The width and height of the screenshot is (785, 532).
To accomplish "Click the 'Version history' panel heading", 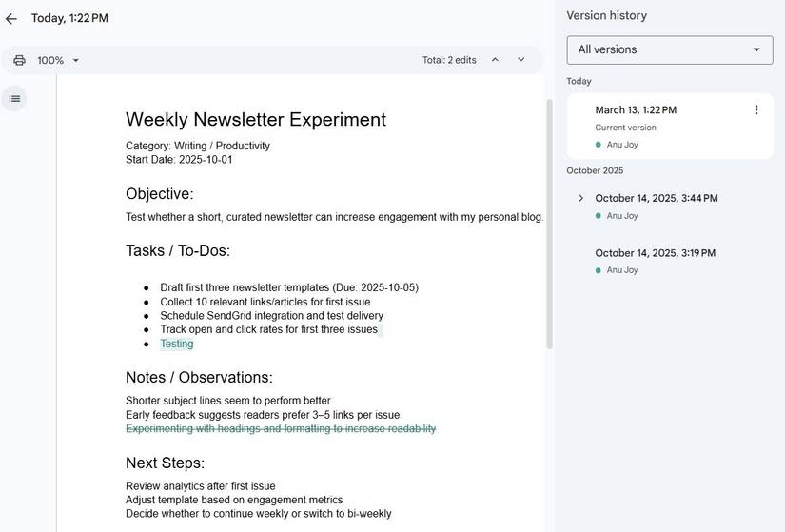I will pyautogui.click(x=606, y=16).
